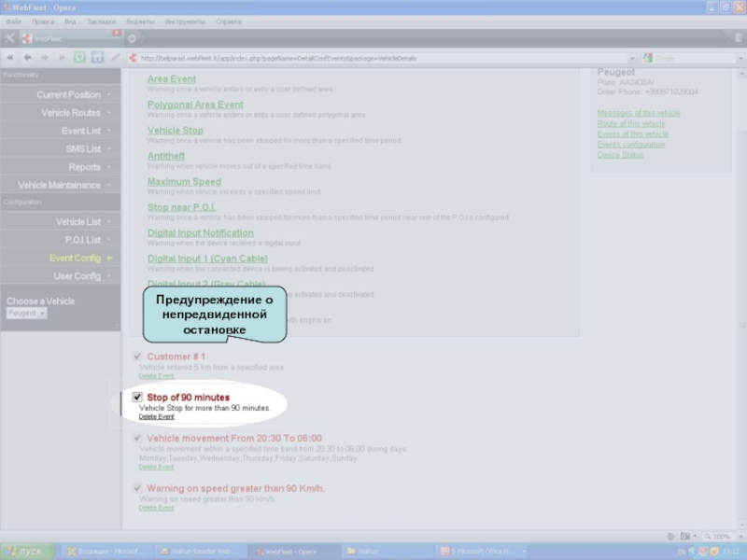
Task: Open Events configuration link
Action: (631, 145)
